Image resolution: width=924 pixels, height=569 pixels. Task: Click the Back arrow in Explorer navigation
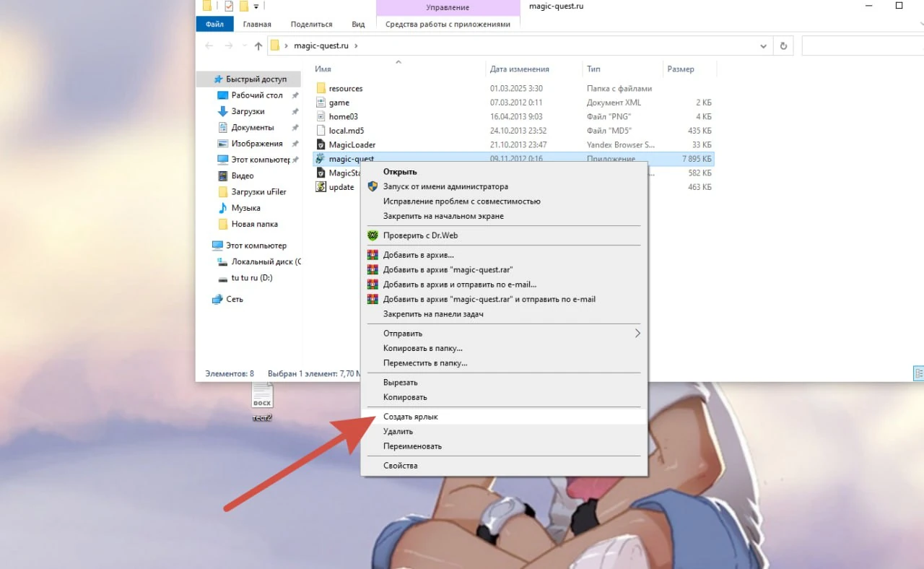(209, 45)
